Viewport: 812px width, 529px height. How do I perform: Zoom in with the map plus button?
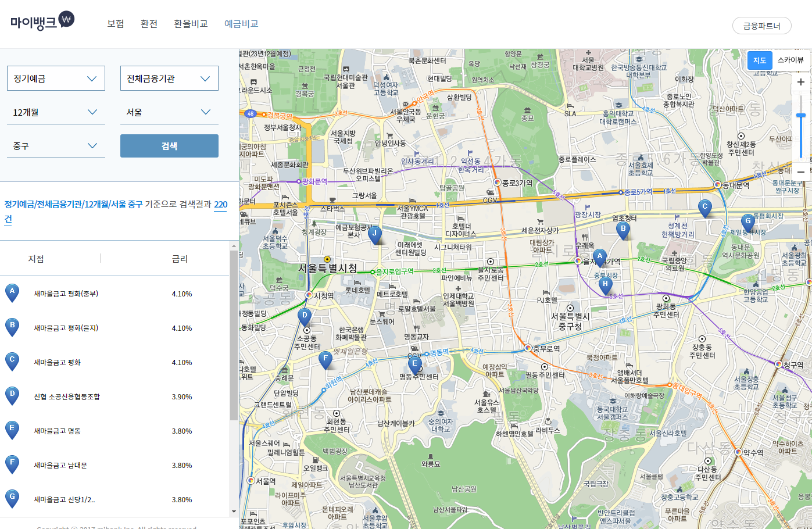(x=801, y=82)
